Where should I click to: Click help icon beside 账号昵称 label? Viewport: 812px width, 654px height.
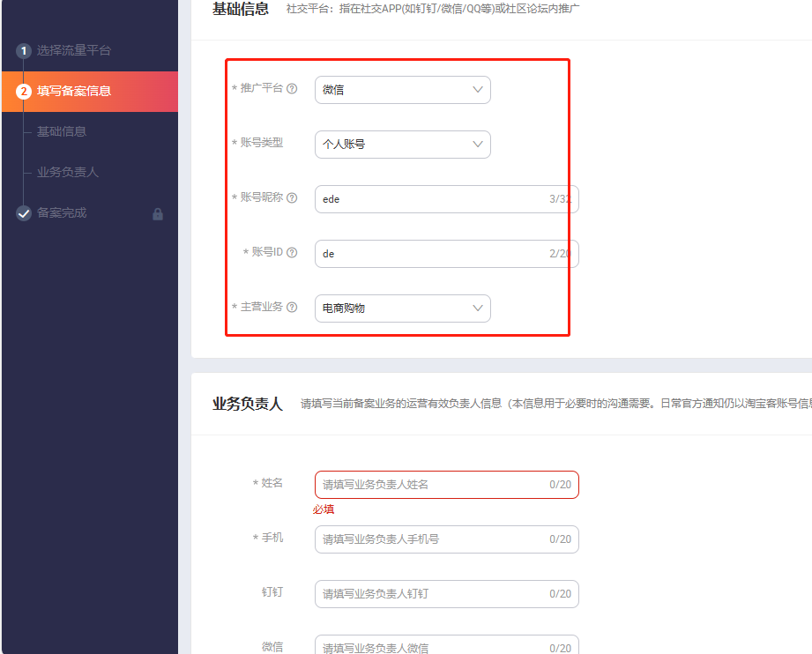[x=292, y=198]
